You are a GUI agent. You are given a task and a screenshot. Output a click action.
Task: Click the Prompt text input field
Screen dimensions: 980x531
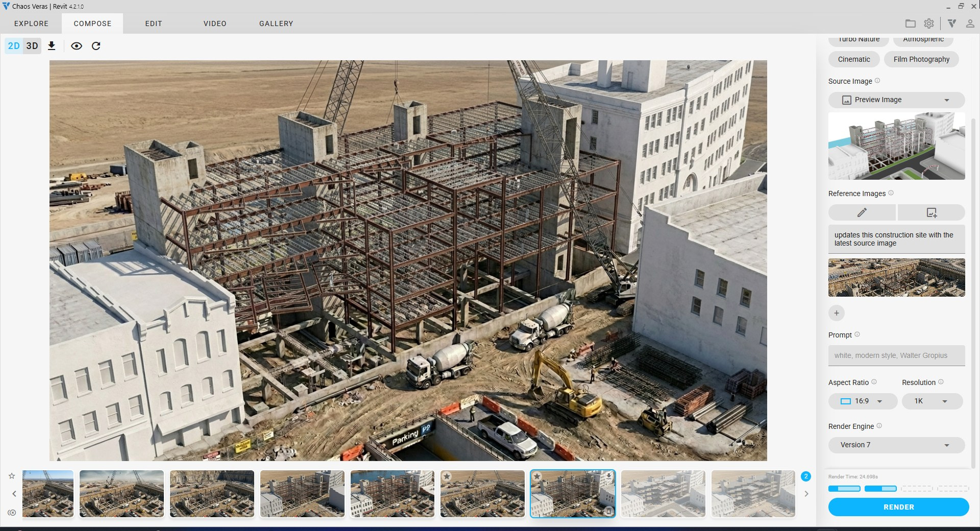[x=896, y=355]
